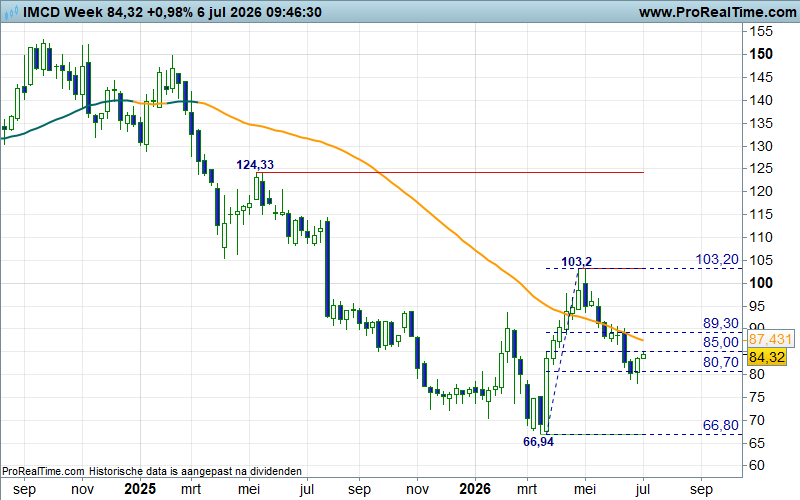
Task: Click the red horizontal resistance line
Action: tap(453, 172)
